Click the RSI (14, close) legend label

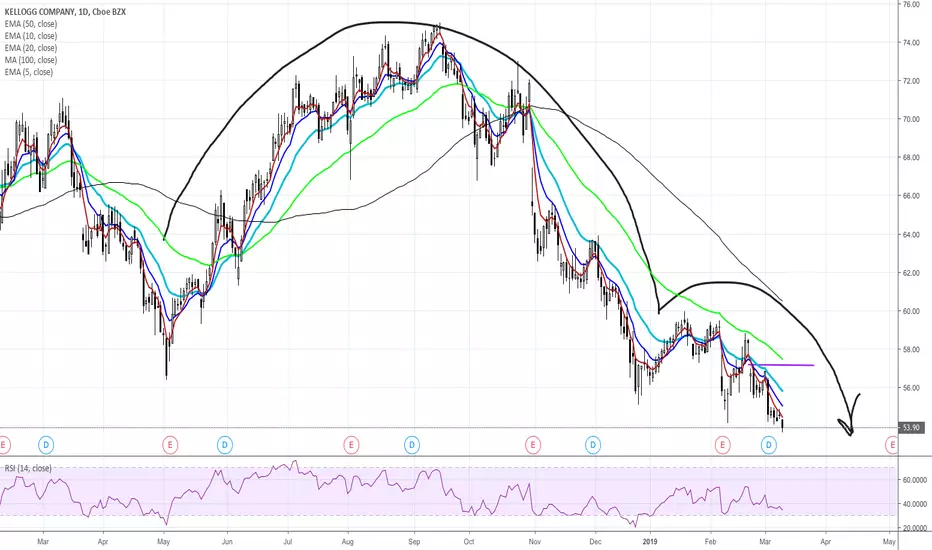point(28,468)
